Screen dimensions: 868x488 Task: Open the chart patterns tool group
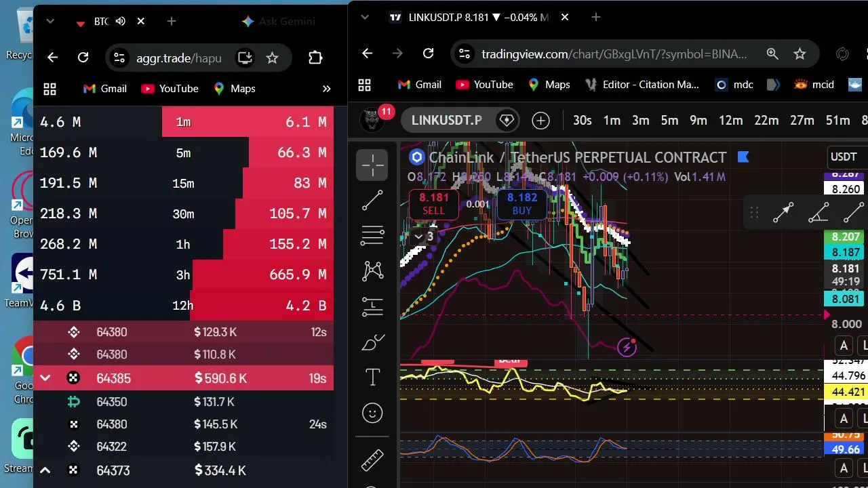click(372, 271)
